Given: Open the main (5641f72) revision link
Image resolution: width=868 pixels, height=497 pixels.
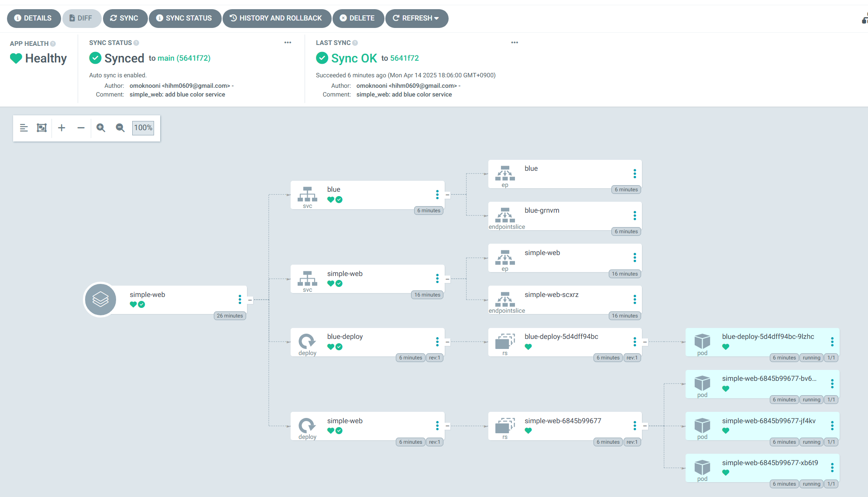Looking at the screenshot, I should click(184, 58).
